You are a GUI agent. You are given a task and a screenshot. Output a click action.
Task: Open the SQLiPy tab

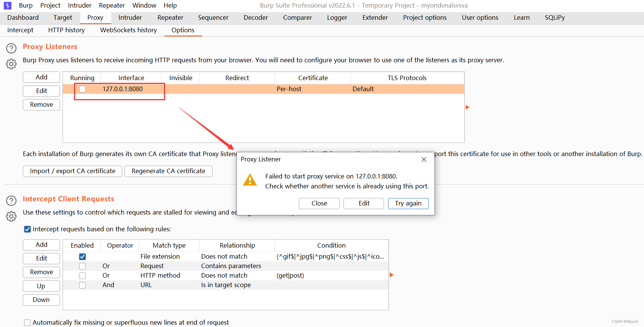tap(555, 17)
